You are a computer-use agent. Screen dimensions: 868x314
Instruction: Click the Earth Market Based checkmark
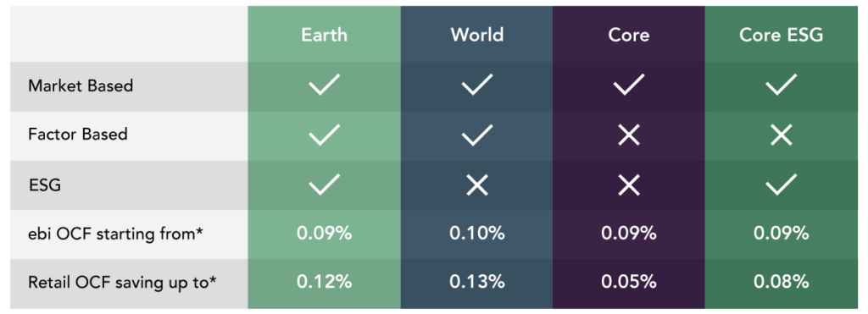click(325, 85)
